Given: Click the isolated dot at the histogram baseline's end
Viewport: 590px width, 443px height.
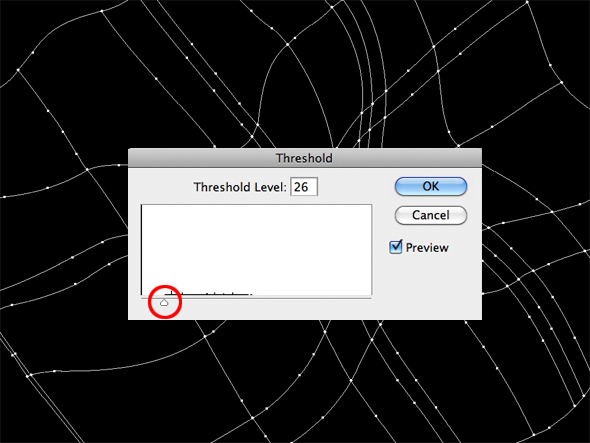Looking at the screenshot, I should click(x=251, y=294).
